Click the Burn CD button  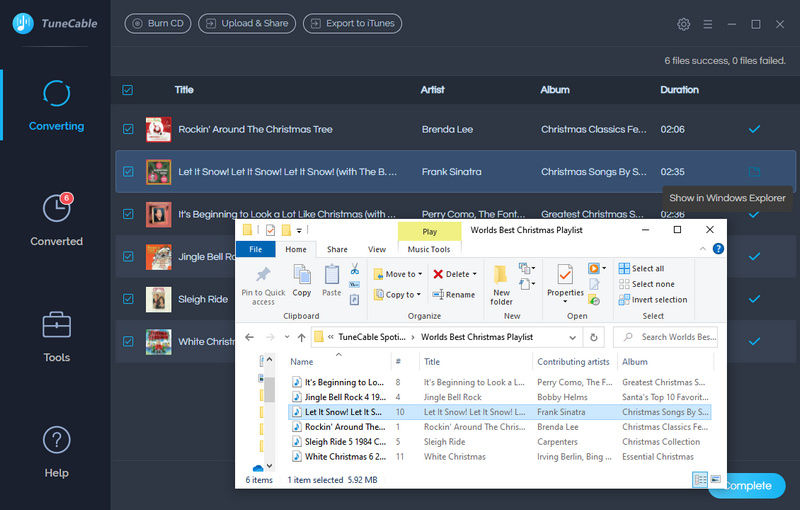pos(158,23)
